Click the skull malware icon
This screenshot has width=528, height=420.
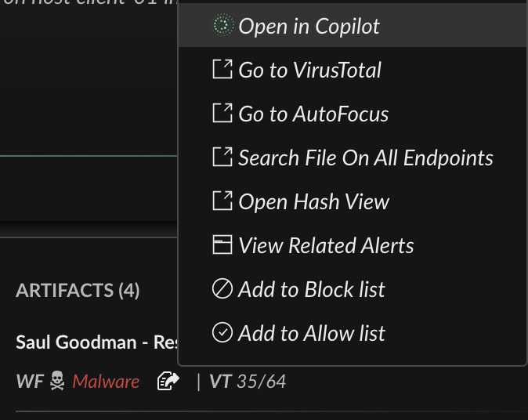tap(57, 382)
